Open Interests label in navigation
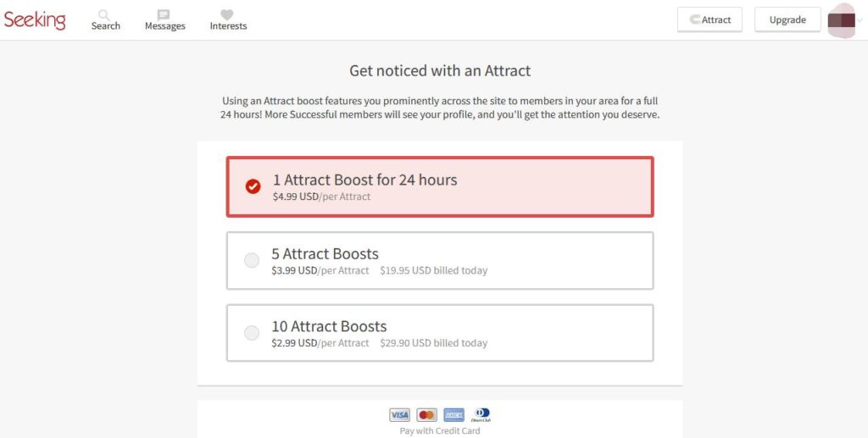The width and height of the screenshot is (868, 438). pyautogui.click(x=228, y=26)
